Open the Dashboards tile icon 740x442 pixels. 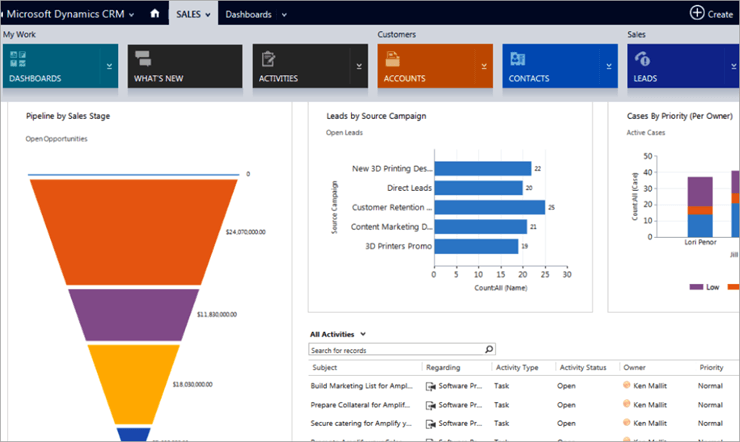(17, 59)
